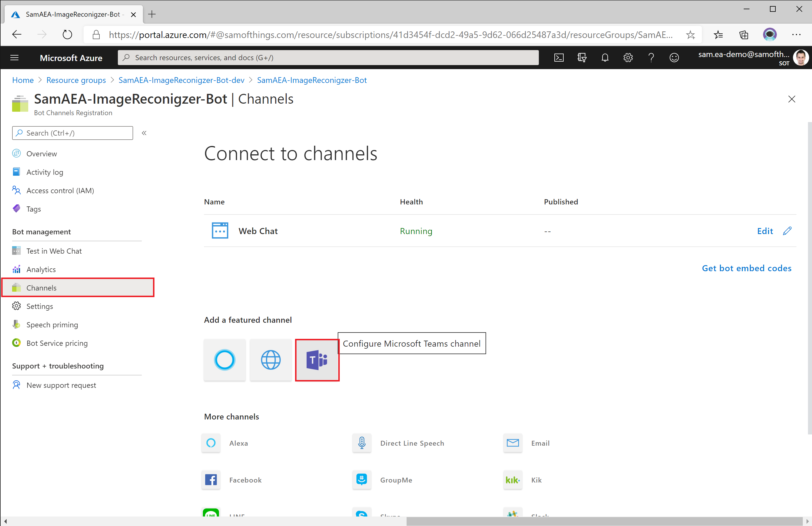Open the Azure portal hamburger menu

point(14,58)
